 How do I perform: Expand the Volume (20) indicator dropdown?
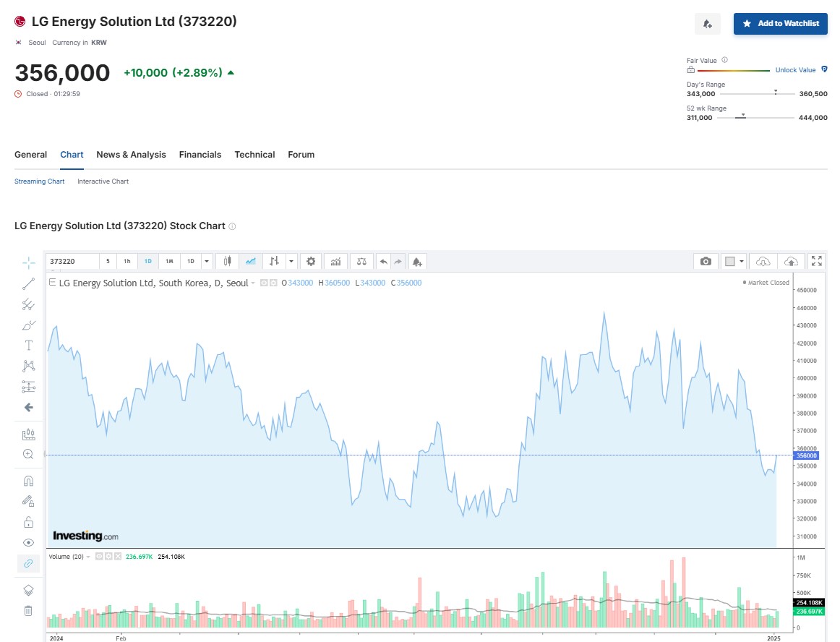pos(88,557)
